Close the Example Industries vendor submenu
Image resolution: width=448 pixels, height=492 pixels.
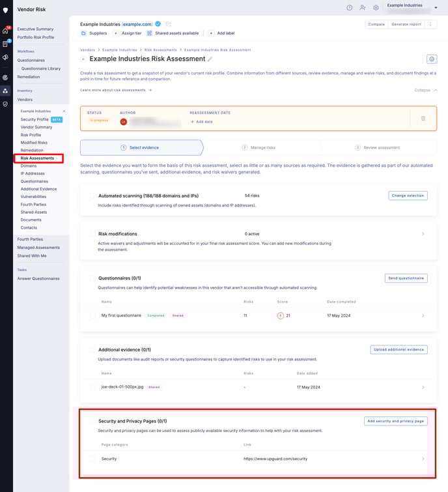(64, 111)
